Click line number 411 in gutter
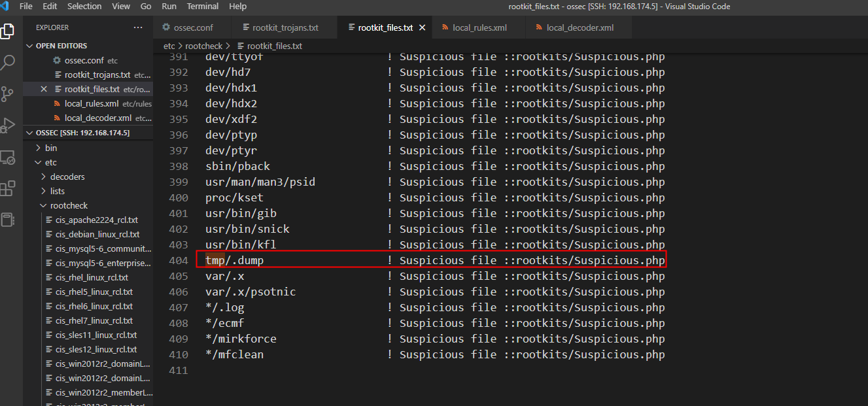 (179, 370)
